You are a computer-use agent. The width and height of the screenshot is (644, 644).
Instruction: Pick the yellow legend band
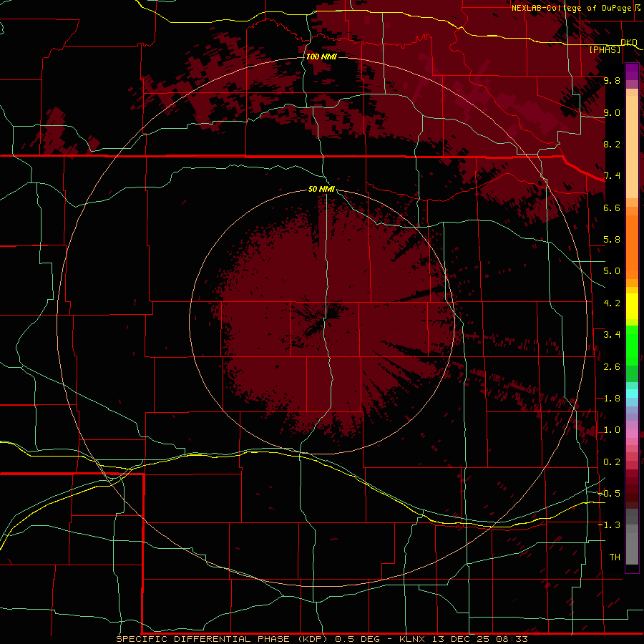[632, 306]
